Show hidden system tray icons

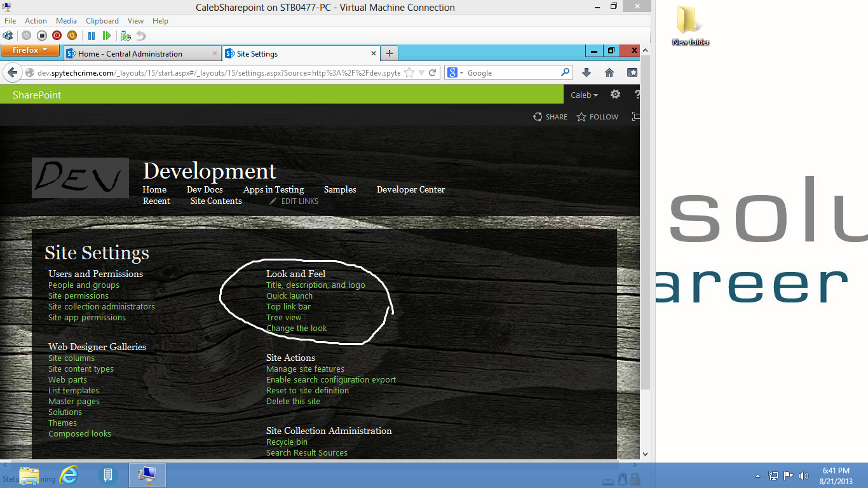coord(757,475)
